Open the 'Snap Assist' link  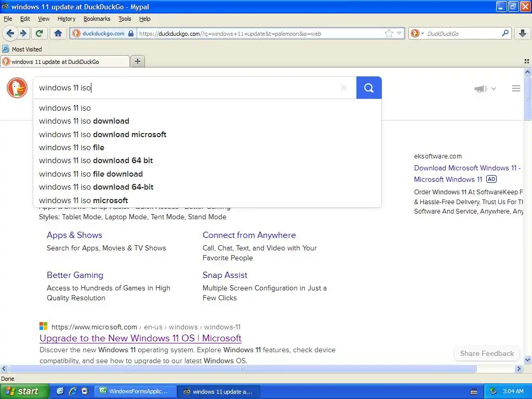(x=225, y=275)
